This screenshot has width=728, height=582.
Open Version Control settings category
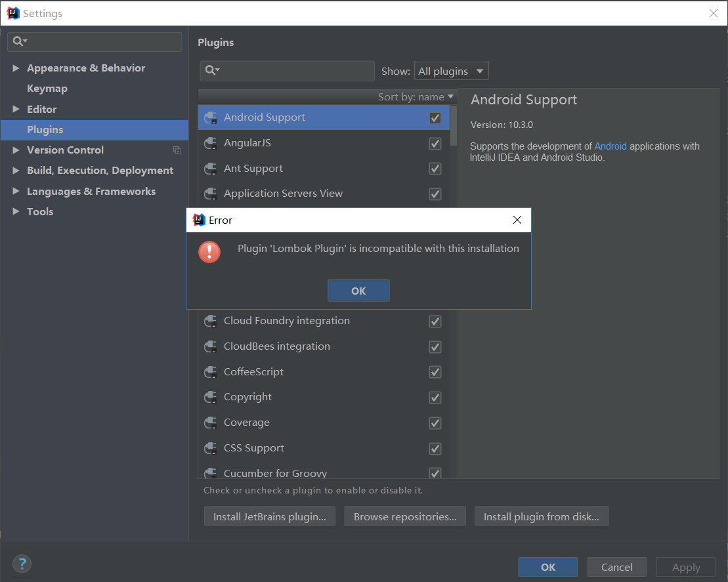(95, 150)
